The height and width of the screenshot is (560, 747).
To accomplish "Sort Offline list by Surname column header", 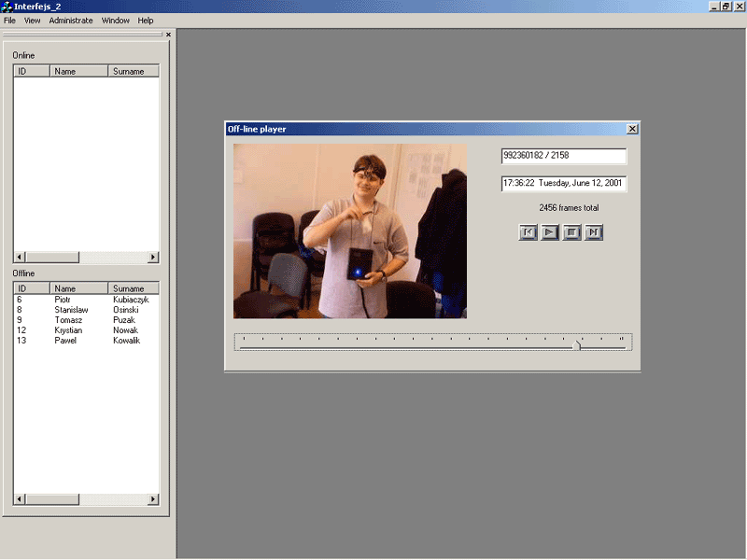I will tap(134, 288).
